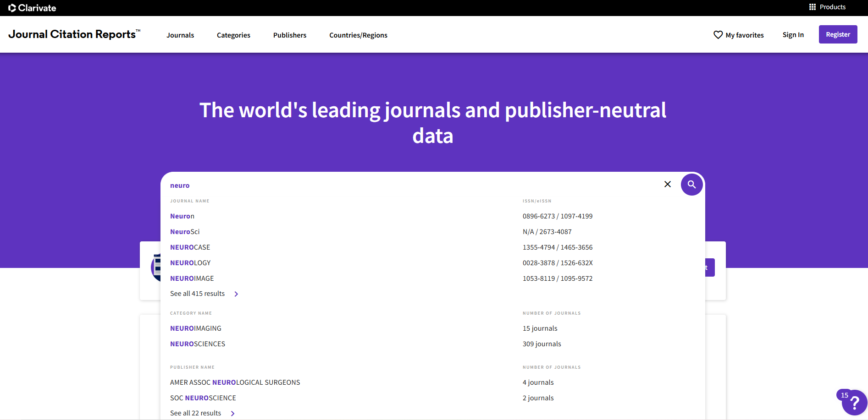The height and width of the screenshot is (420, 868).
Task: Click the My favorites heart icon
Action: [x=718, y=35]
